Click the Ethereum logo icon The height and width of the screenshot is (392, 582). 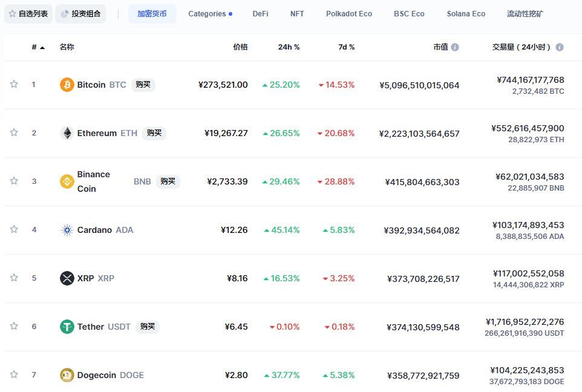click(67, 133)
